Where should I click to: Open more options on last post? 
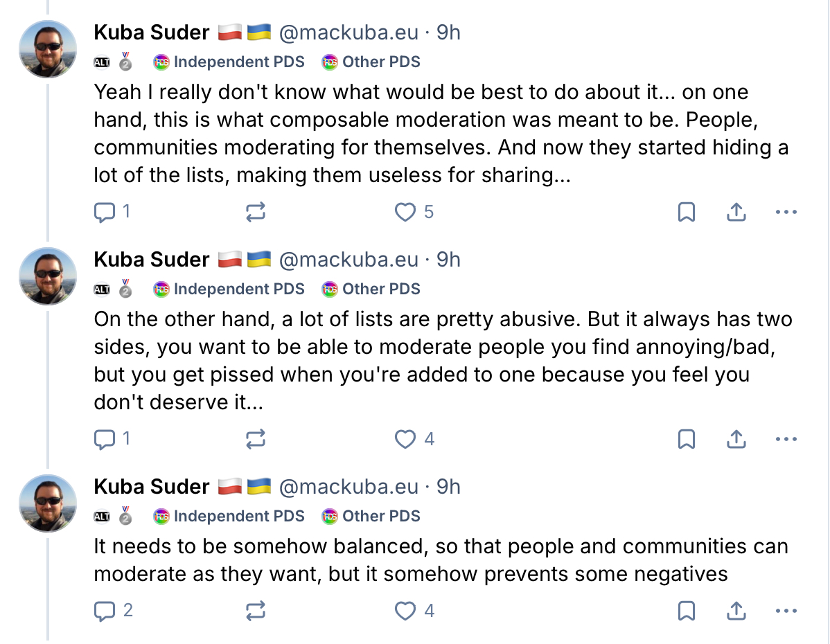click(786, 611)
